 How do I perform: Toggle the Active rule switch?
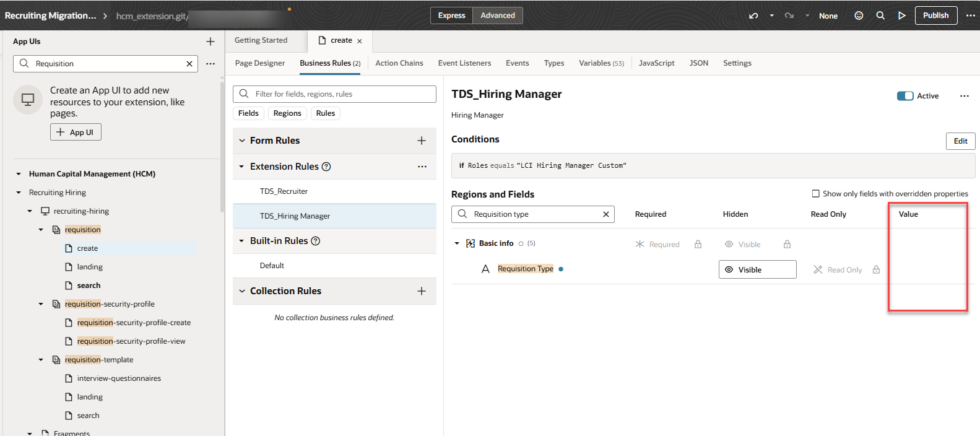click(905, 96)
